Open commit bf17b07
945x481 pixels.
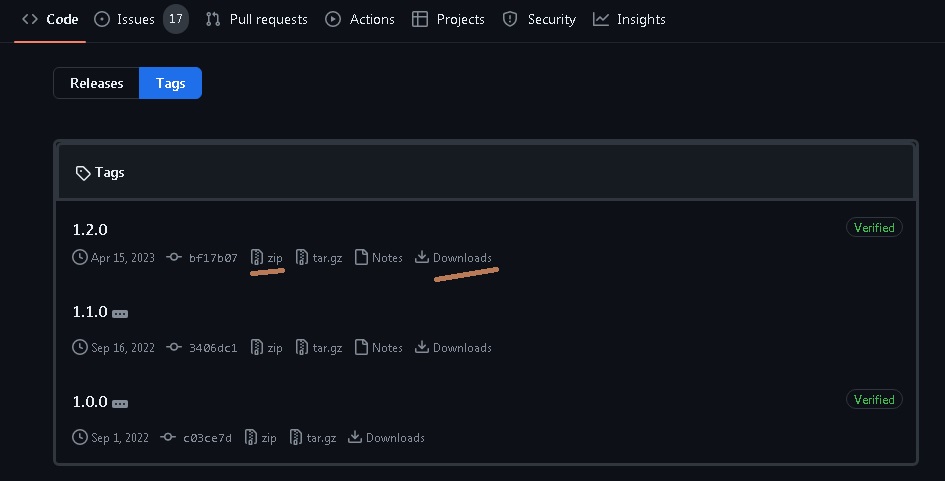[212, 258]
